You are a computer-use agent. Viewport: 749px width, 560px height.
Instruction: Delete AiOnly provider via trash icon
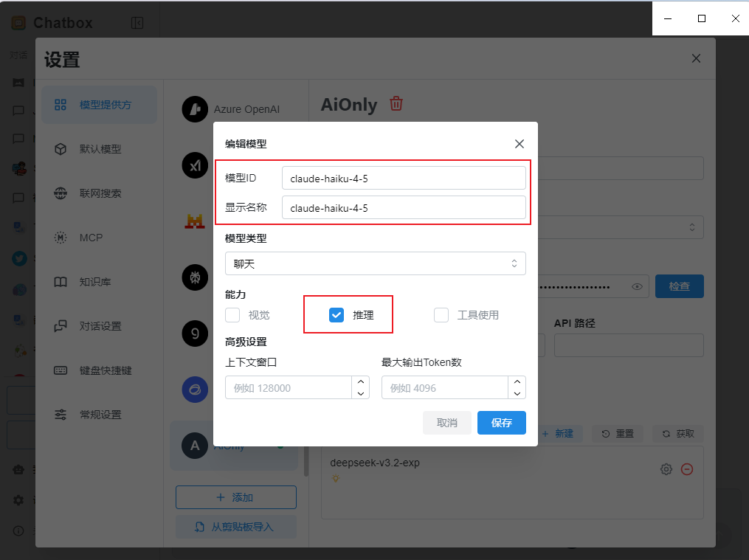(396, 103)
